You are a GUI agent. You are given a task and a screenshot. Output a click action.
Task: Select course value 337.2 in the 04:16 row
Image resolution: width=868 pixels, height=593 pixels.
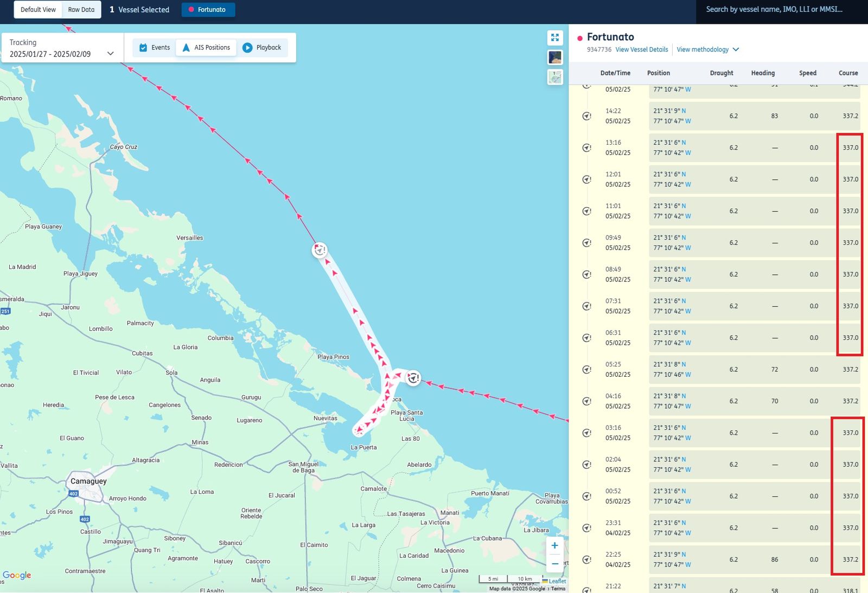[x=851, y=401]
